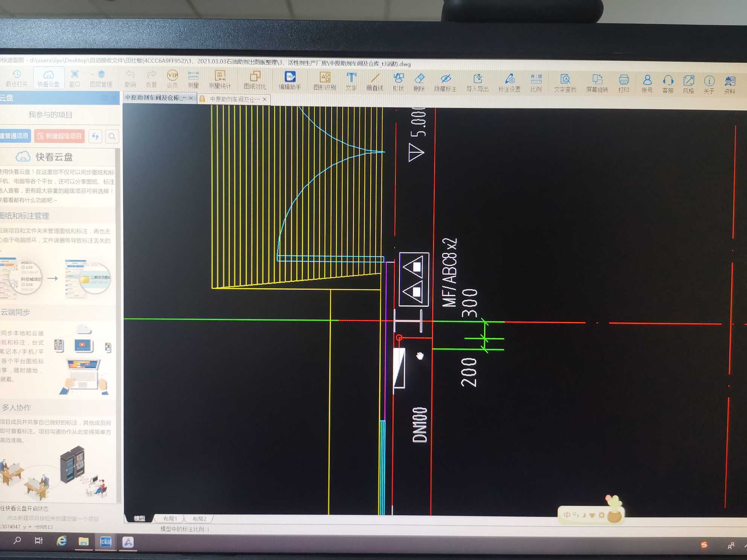Toggle 隐藏标注 hide annotations
Image resolution: width=747 pixels, height=560 pixels.
coord(445,83)
